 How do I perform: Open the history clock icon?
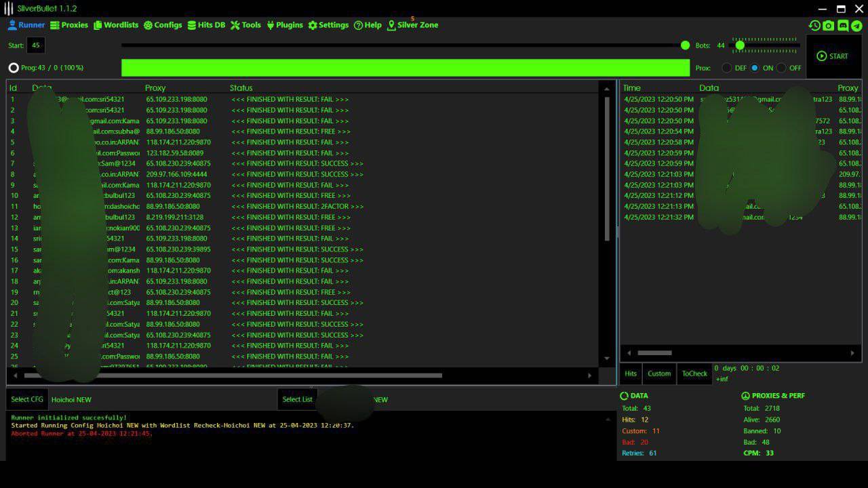[x=814, y=26]
